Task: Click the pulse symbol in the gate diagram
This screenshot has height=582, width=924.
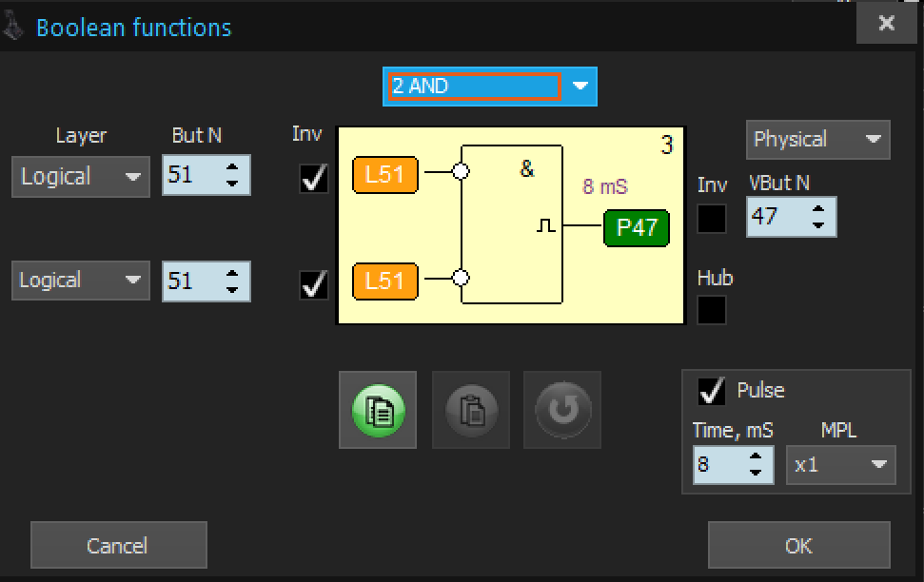Action: click(x=547, y=226)
